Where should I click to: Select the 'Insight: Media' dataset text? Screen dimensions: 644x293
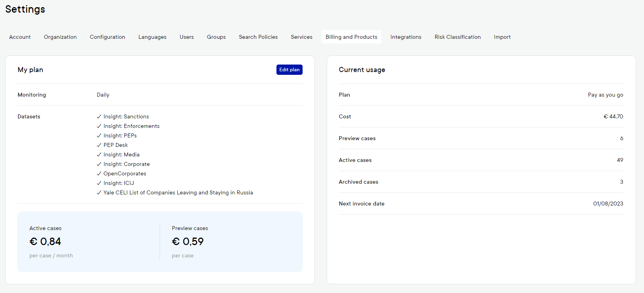point(122,154)
